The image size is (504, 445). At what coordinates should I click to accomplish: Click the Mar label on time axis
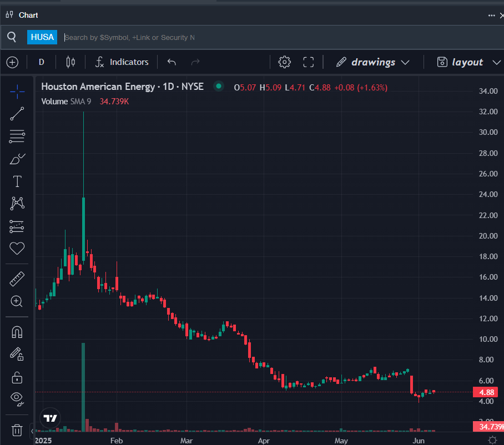click(x=187, y=441)
